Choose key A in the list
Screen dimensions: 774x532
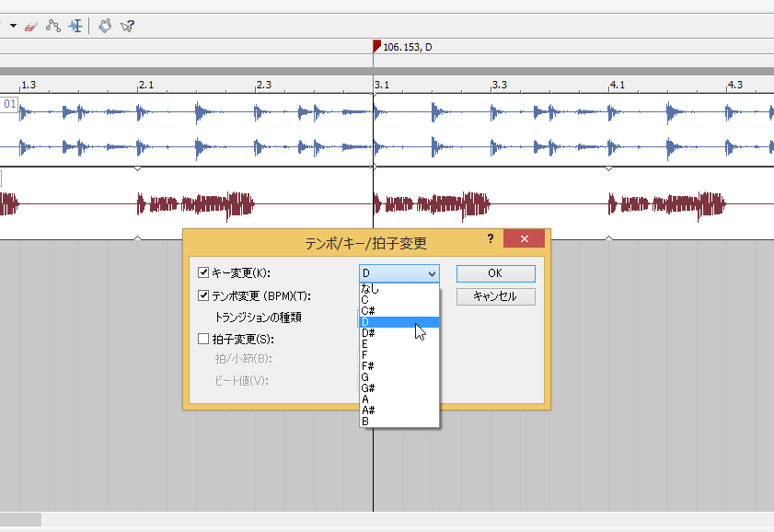pos(399,399)
